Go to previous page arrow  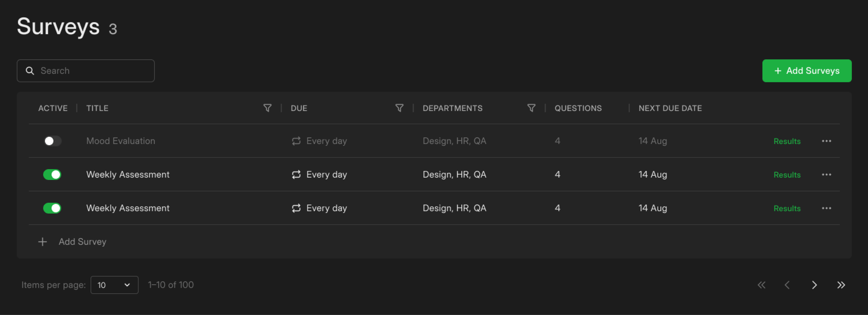(787, 285)
